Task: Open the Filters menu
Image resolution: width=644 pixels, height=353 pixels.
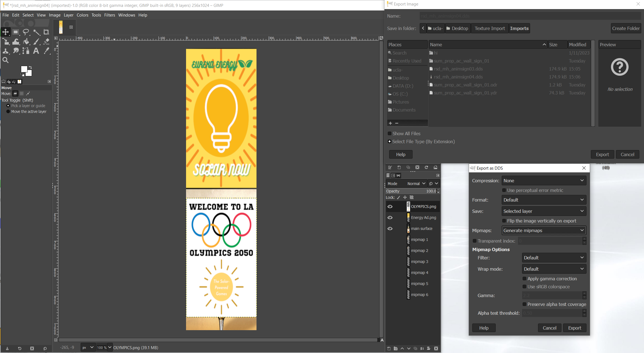Action: (x=110, y=15)
